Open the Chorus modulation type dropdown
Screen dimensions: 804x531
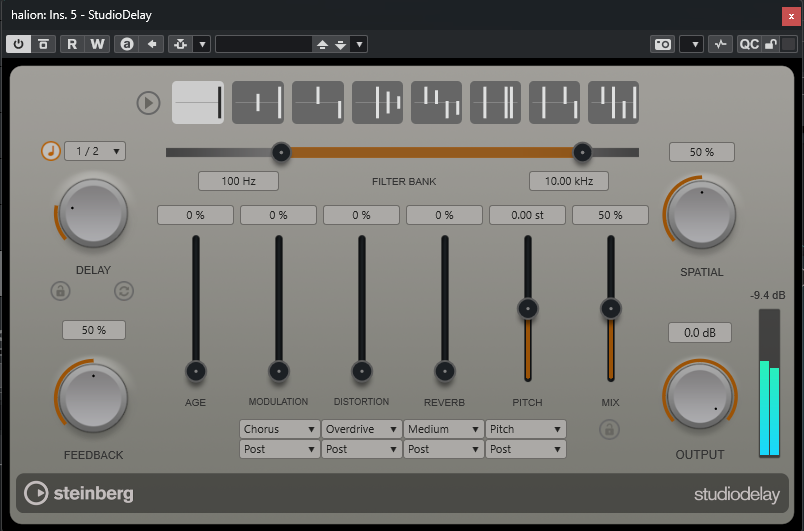tap(279, 429)
